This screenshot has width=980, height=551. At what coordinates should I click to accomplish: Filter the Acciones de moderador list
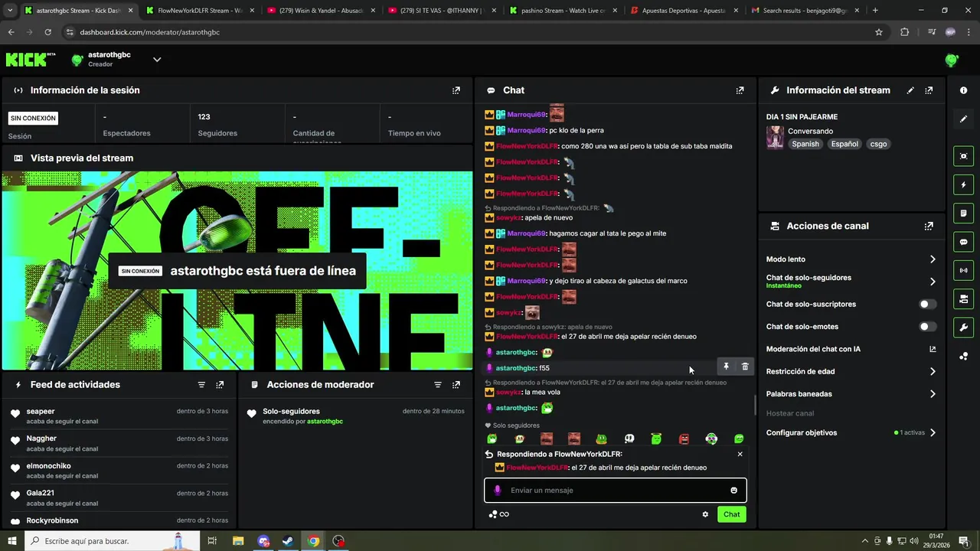coord(438,385)
